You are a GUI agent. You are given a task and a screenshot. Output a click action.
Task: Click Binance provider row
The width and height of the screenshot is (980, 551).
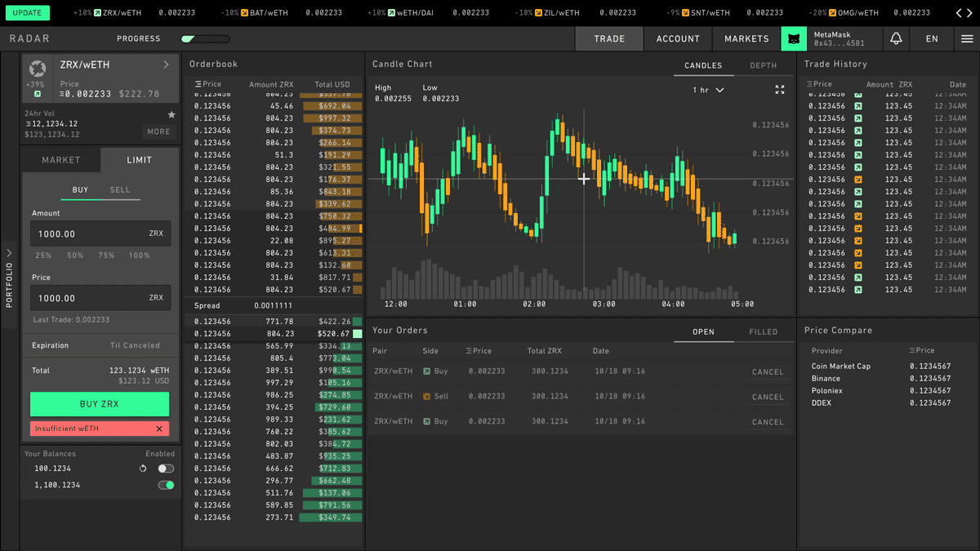[x=883, y=379]
